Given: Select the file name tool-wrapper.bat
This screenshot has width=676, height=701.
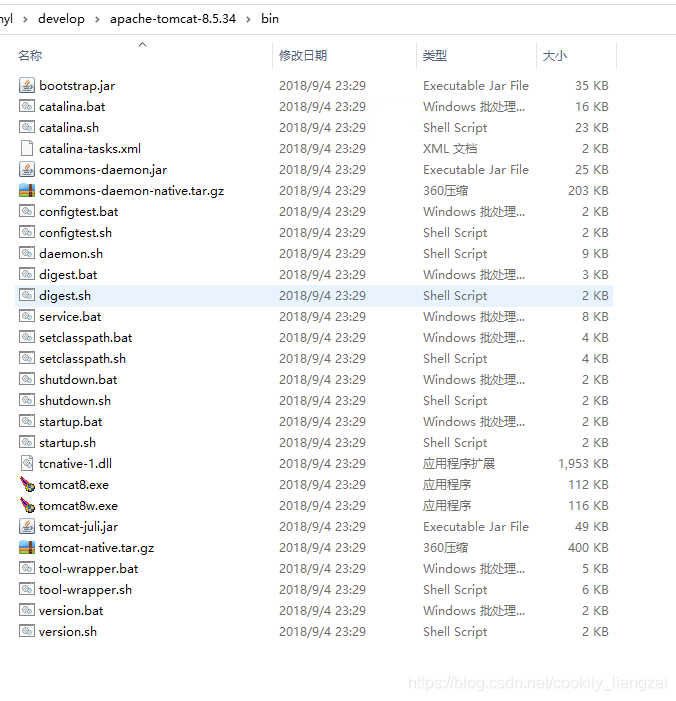Looking at the screenshot, I should click(89, 569).
